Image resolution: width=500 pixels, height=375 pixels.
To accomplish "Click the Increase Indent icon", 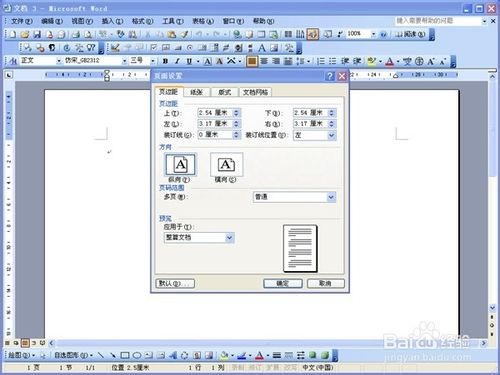I will pyautogui.click(x=357, y=61).
